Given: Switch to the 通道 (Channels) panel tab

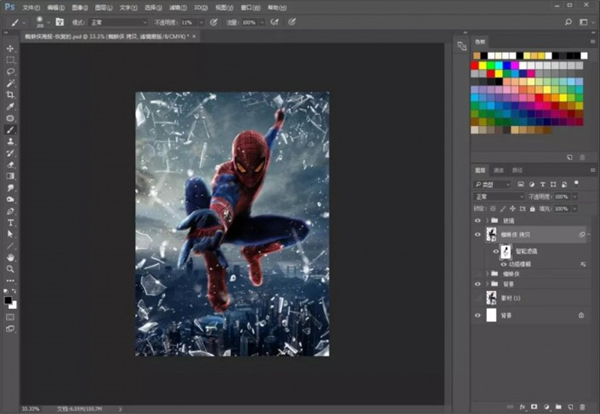Looking at the screenshot, I should [499, 171].
